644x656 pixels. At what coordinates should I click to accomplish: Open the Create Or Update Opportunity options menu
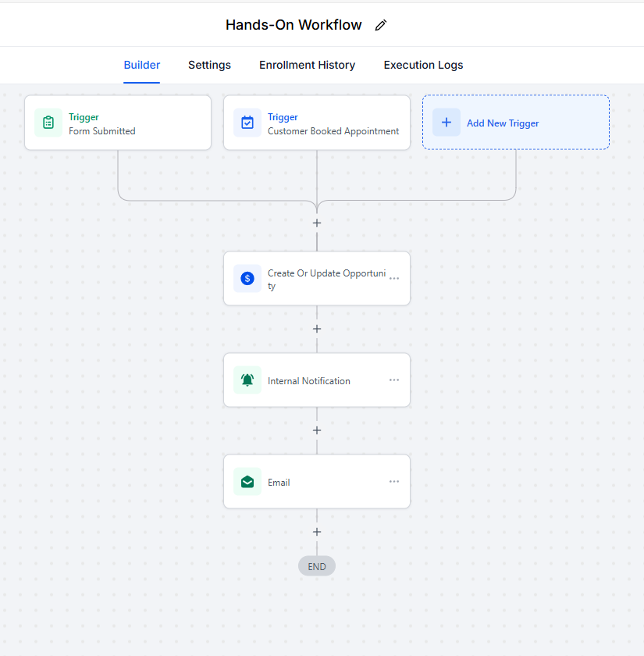[394, 278]
